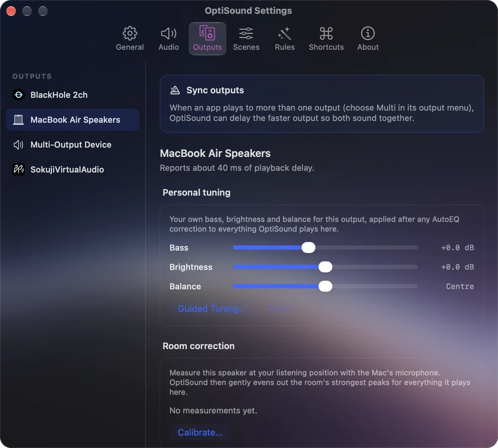Open Guided Tuning
The image size is (498, 448).
pyautogui.click(x=212, y=309)
